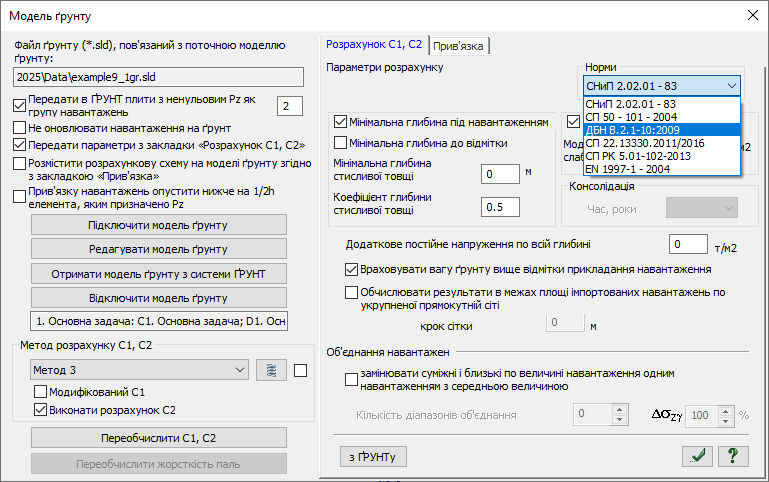Click the Додаткове постійне напруження input field
The image size is (769, 482).
pyautogui.click(x=688, y=244)
